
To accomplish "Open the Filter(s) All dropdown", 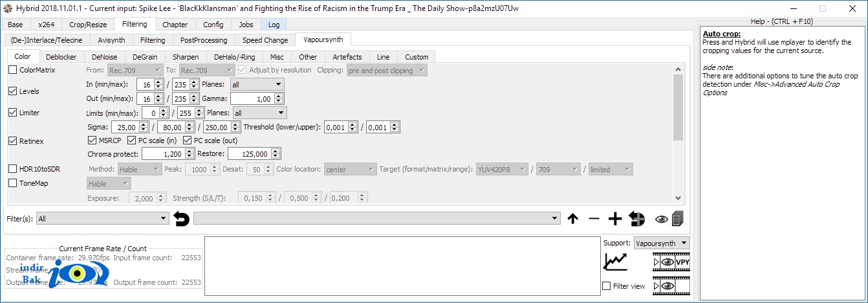I will click(102, 219).
